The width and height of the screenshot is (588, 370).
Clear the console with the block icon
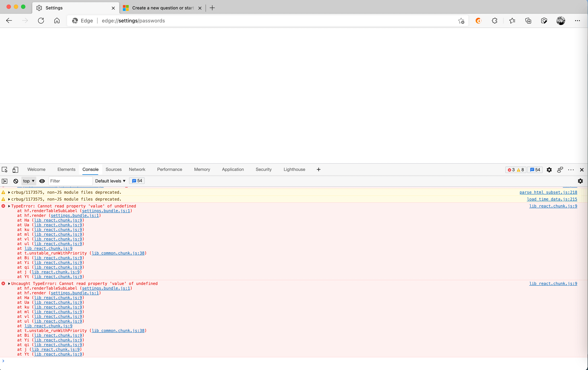[16, 181]
